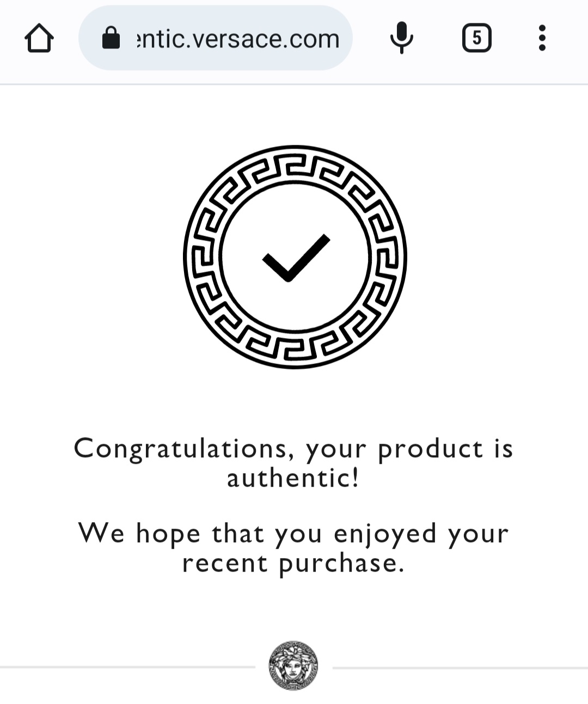Tap the microphone voice search icon
The height and width of the screenshot is (704, 588).
402,38
